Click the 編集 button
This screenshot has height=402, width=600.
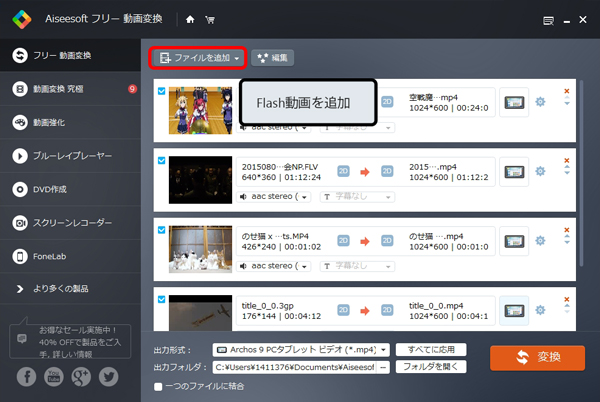(272, 58)
